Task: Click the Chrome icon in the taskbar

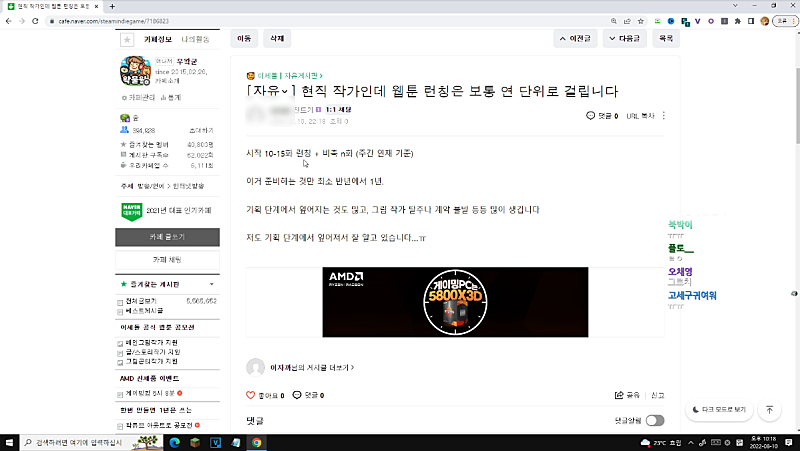Action: (256, 442)
